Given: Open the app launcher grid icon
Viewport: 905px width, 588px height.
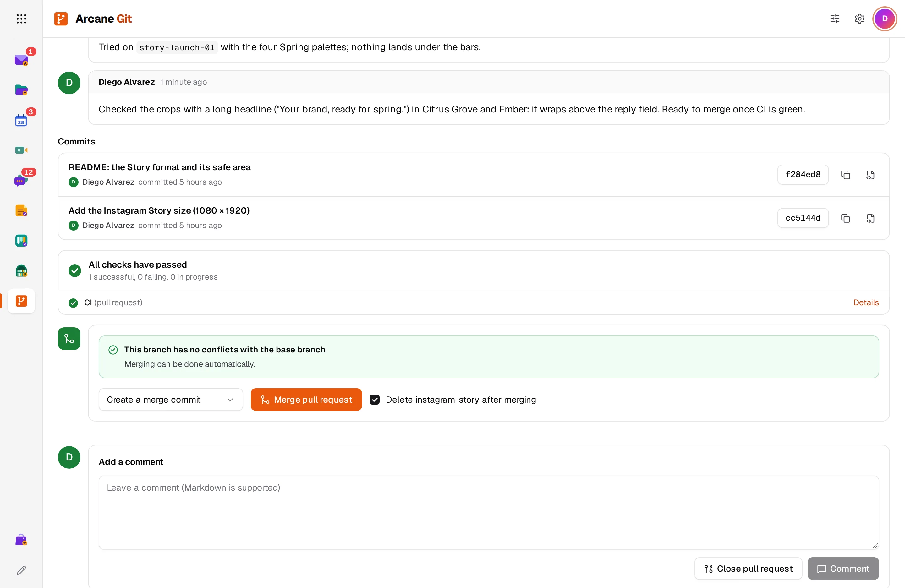Looking at the screenshot, I should pyautogui.click(x=21, y=19).
